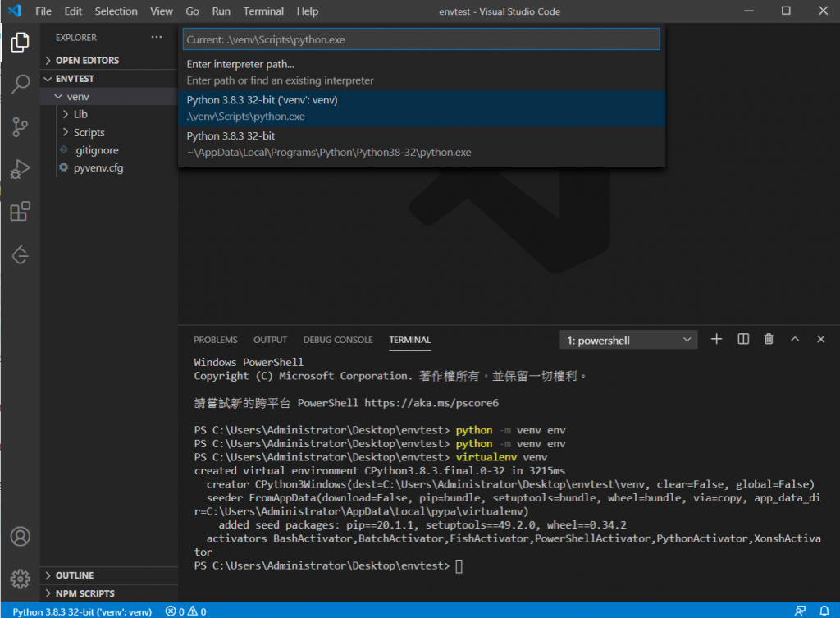Open the Search view icon
840x618 pixels.
pos(20,85)
